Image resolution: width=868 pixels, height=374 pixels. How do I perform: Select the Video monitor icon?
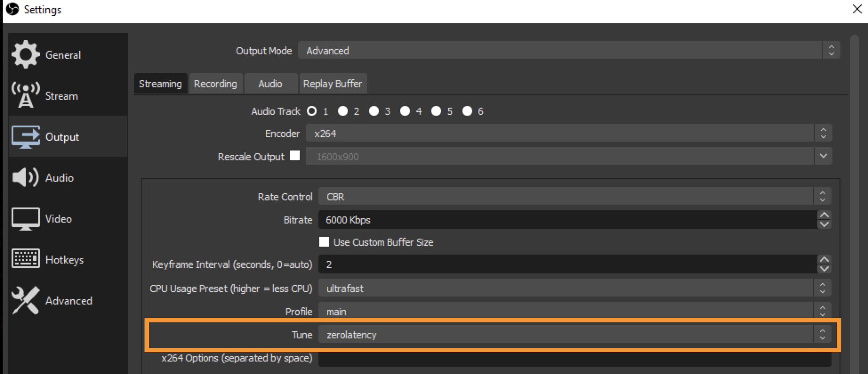(x=25, y=219)
